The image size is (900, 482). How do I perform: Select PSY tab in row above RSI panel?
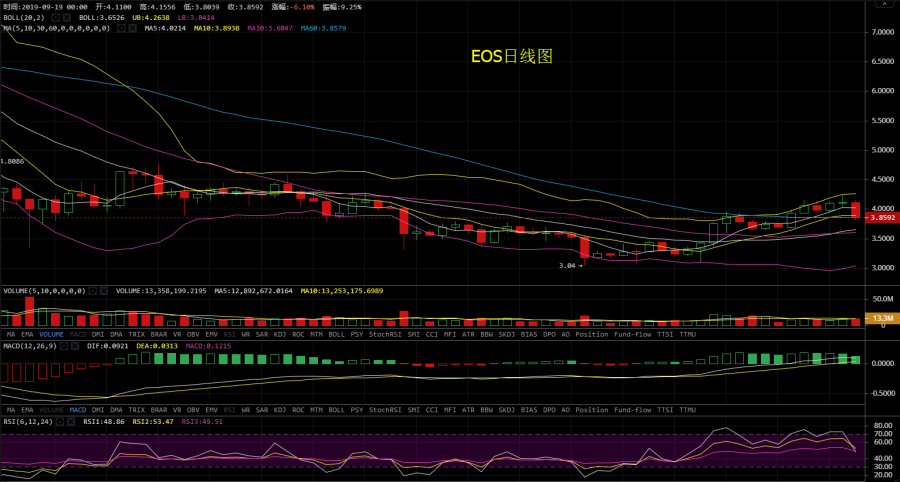(357, 410)
